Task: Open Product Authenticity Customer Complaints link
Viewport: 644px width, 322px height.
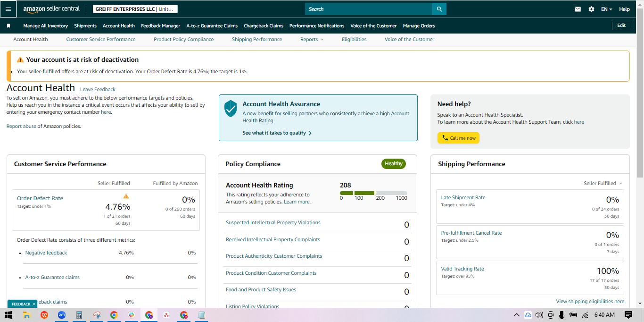Action: click(274, 256)
